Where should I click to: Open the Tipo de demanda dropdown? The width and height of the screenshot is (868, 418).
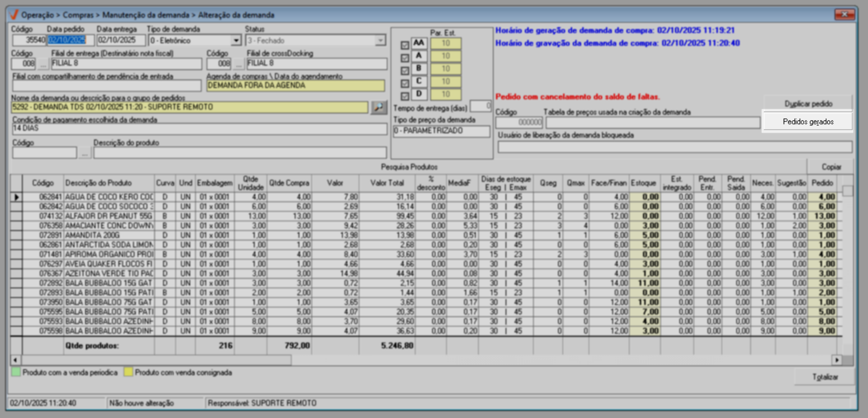(x=236, y=40)
